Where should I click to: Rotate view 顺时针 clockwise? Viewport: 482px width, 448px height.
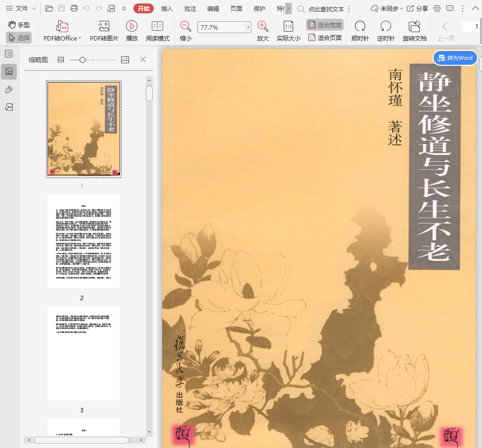[360, 31]
